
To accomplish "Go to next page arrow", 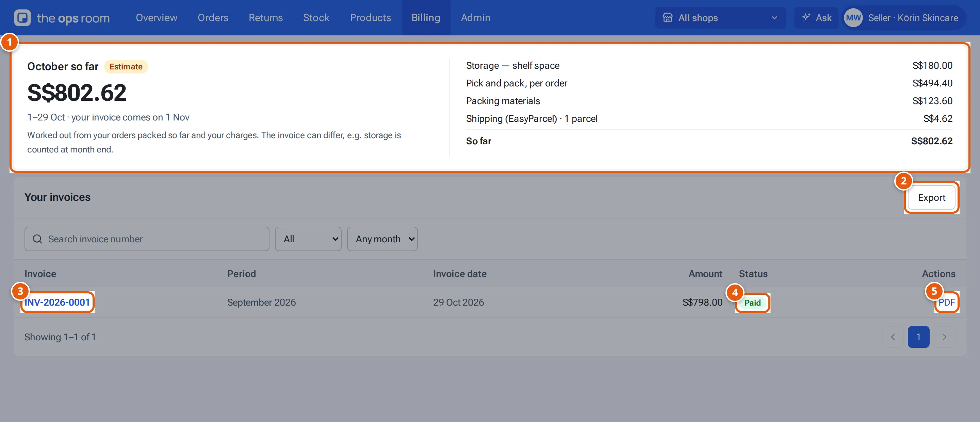I will [x=944, y=337].
